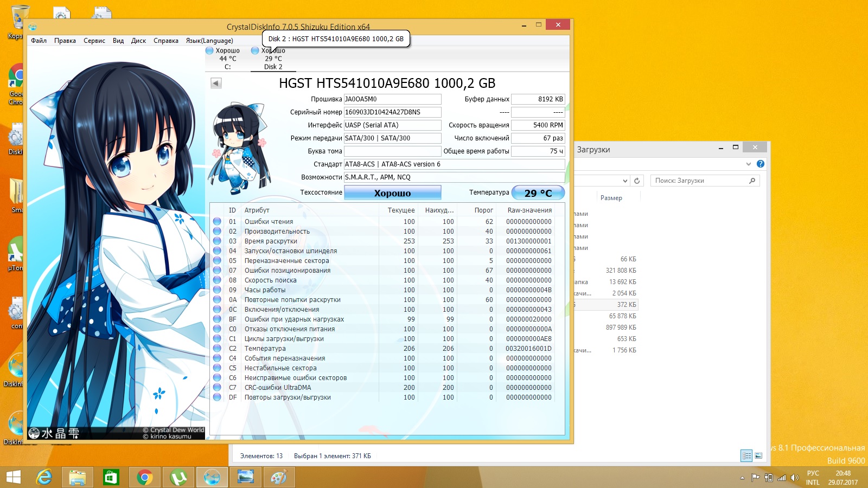Image resolution: width=868 pixels, height=488 pixels.
Task: Click the Explorer help question mark icon
Action: [x=761, y=164]
